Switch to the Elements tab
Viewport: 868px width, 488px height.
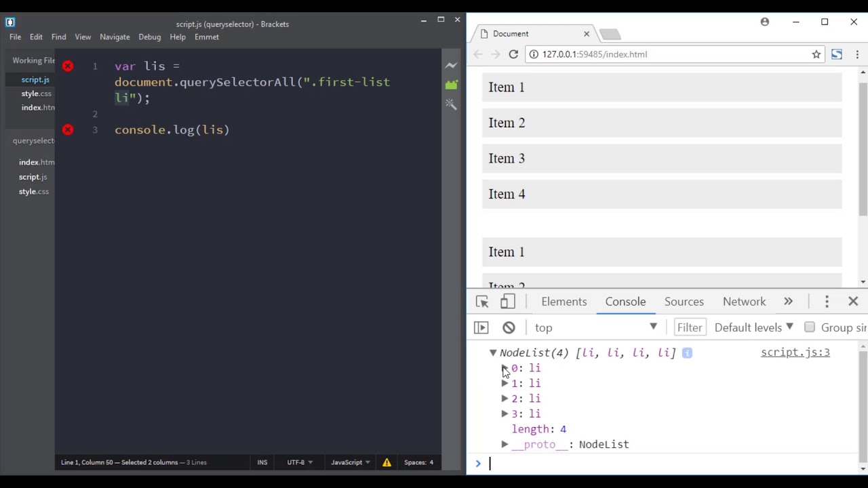pos(564,302)
